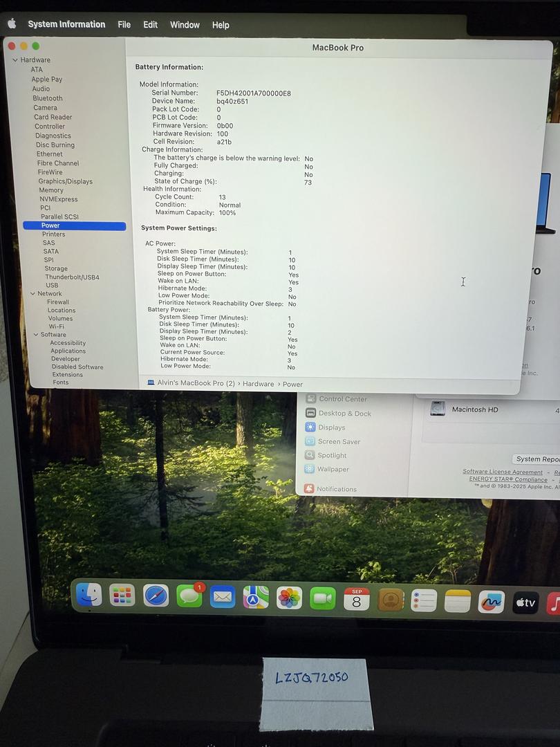This screenshot has height=747, width=560.
Task: Select Thunderbolt/USB4 in the sidebar
Action: 72,277
